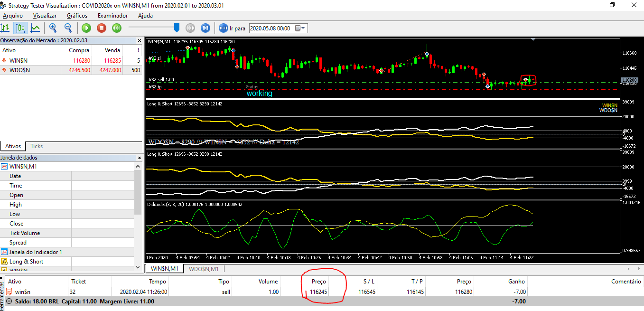Click the blue skip-to-end button

pos(205,28)
